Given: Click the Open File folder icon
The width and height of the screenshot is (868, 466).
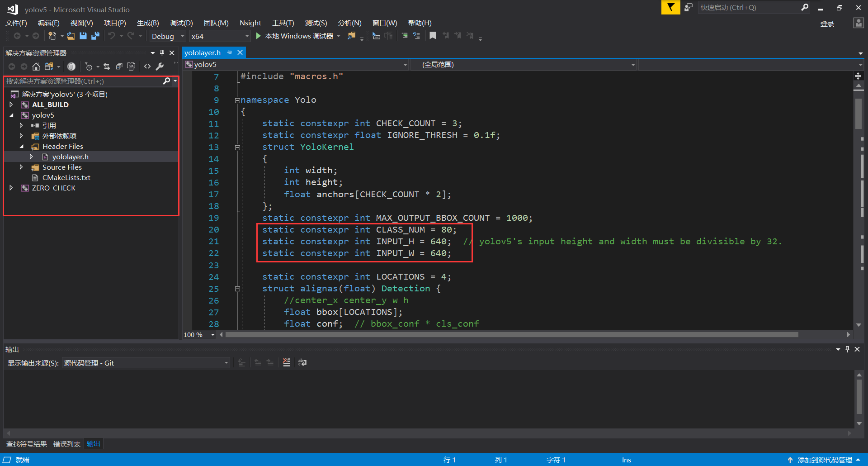Looking at the screenshot, I should click(71, 36).
